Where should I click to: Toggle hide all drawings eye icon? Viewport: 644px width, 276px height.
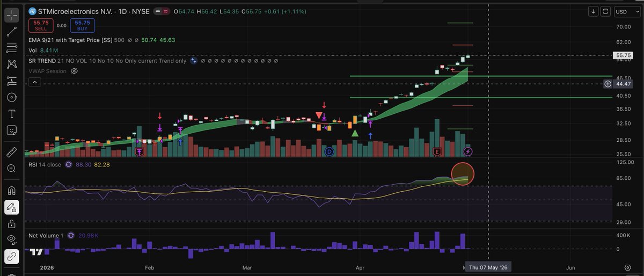tap(11, 239)
